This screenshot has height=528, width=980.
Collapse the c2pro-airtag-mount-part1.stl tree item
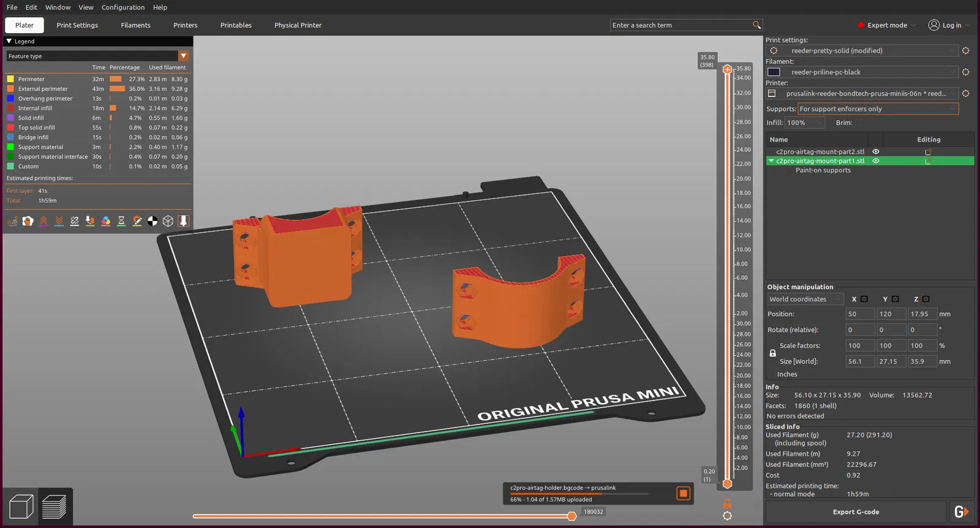click(x=771, y=161)
